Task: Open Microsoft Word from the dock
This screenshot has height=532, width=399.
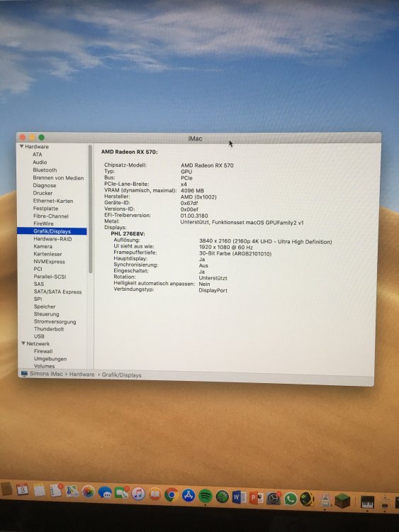Action: tap(239, 497)
